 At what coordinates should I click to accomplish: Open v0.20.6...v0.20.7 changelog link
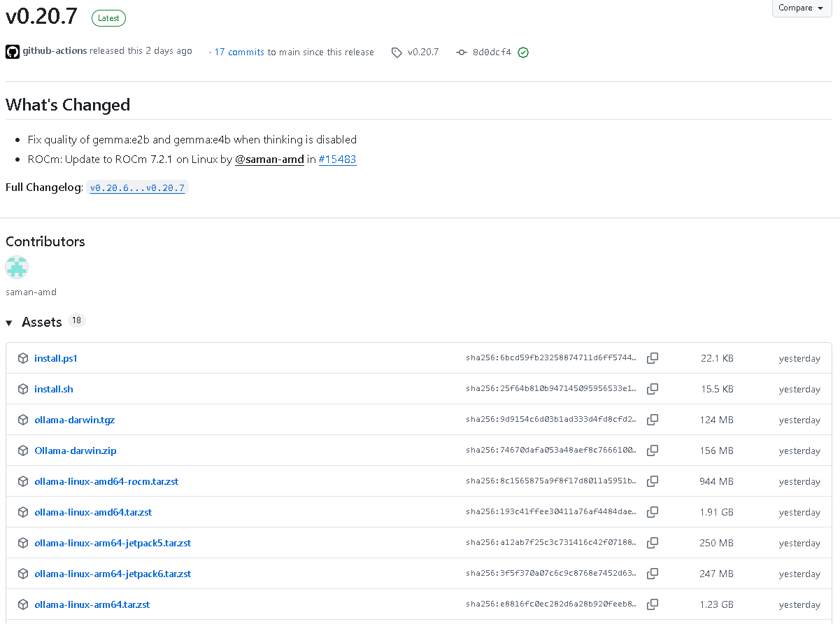pos(138,188)
